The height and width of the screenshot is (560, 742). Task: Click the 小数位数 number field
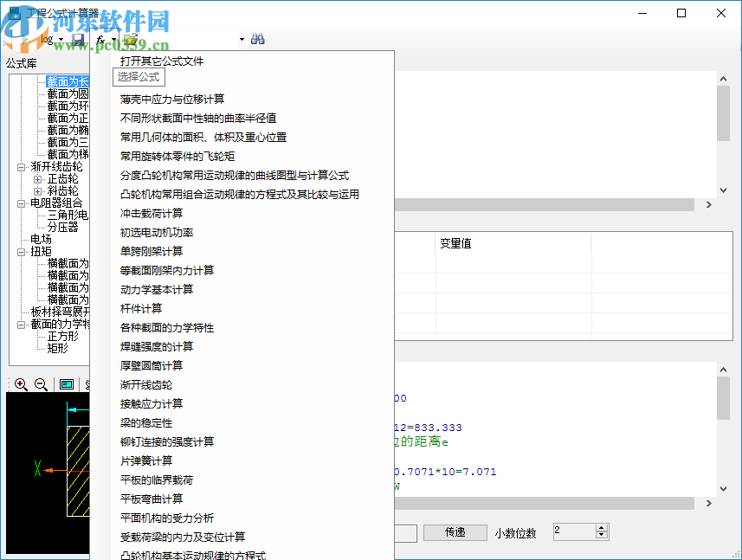tap(575, 532)
